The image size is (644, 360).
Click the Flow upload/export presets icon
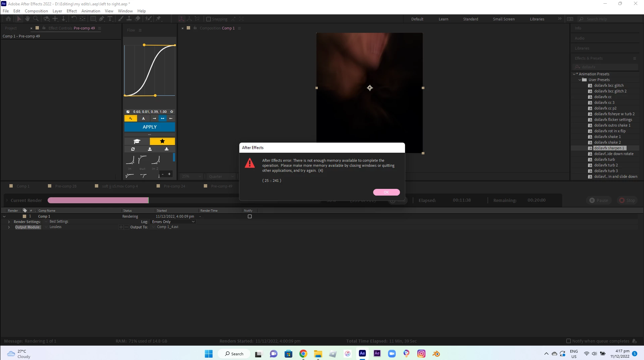[x=150, y=149]
